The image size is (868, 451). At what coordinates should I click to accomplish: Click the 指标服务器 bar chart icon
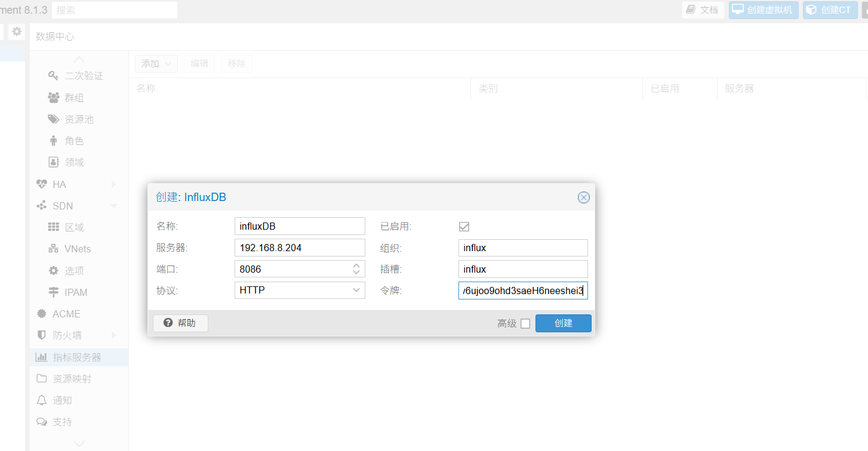point(41,357)
